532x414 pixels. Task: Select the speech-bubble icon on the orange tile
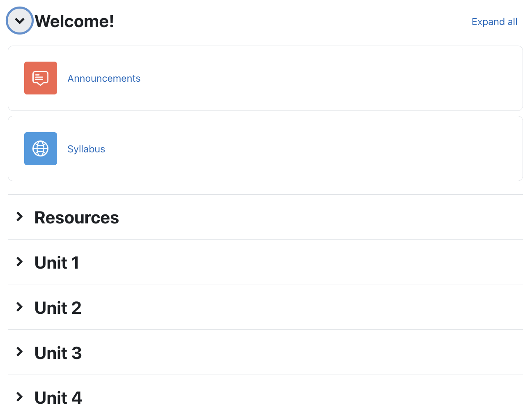41,78
